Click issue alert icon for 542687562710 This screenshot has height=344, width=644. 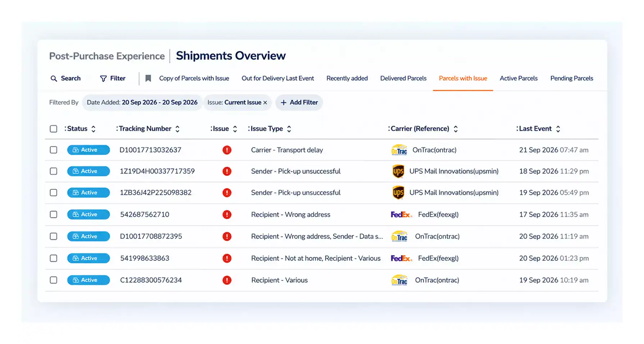point(227,215)
